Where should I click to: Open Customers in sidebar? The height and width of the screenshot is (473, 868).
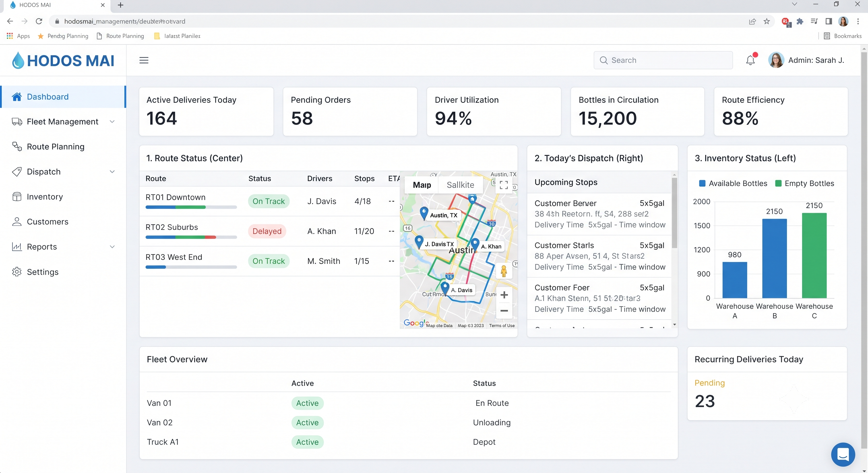point(63,221)
